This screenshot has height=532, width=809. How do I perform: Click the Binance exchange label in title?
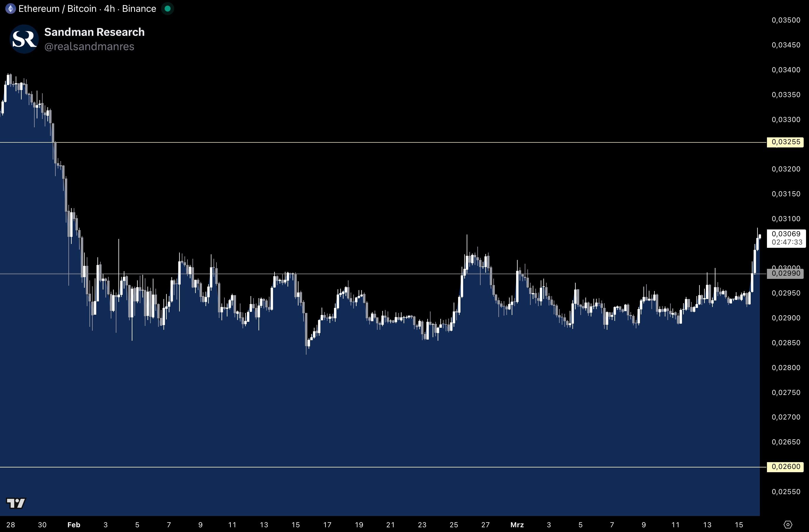coord(139,9)
